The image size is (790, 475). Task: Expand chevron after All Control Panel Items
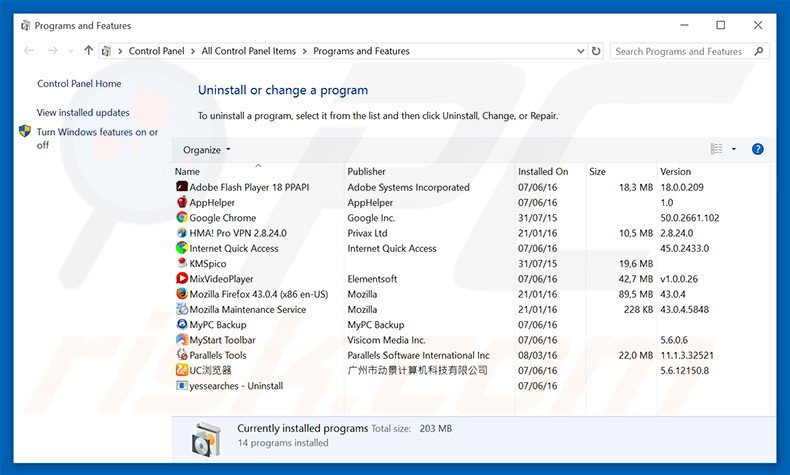tap(305, 51)
